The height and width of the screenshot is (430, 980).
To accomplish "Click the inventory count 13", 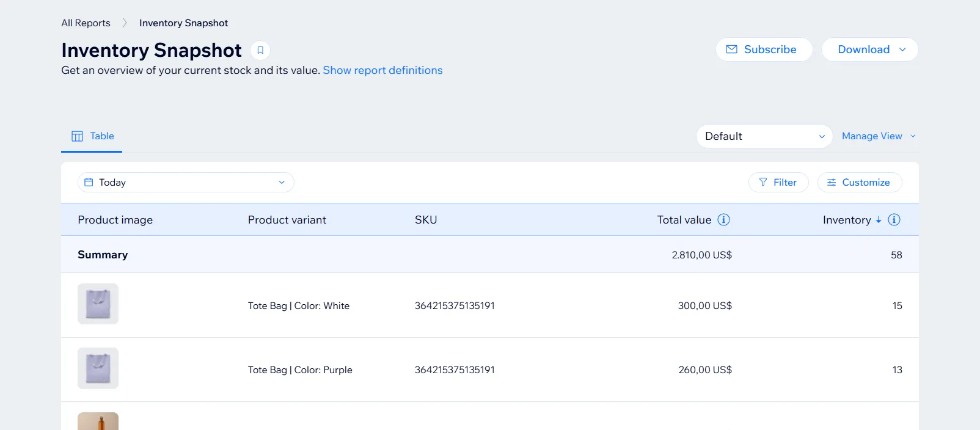I will coord(897,370).
